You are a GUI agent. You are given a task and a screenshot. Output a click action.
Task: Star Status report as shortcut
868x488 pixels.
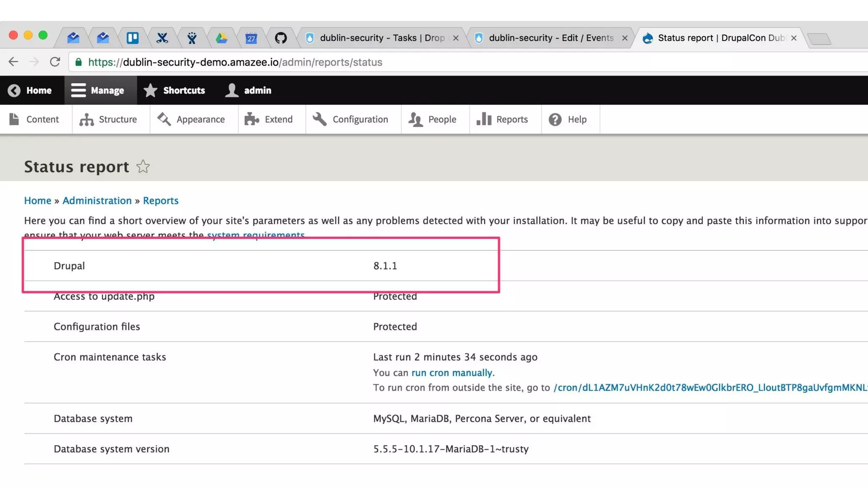click(x=143, y=167)
